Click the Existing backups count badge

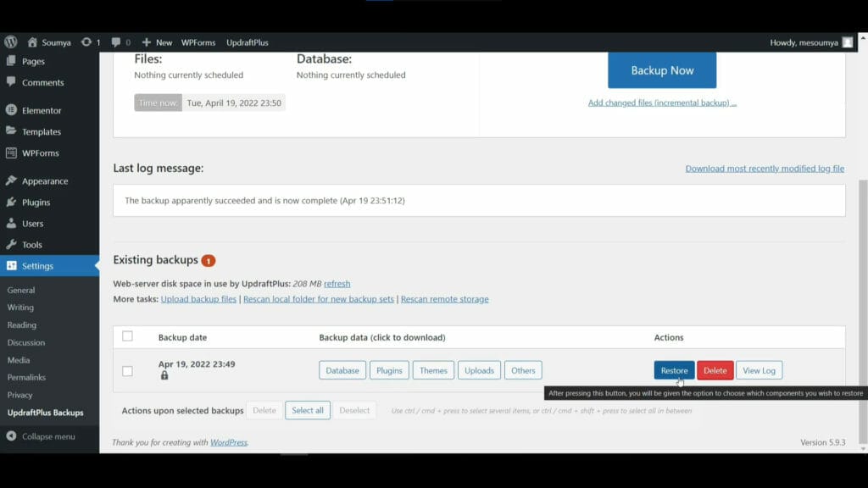pos(209,261)
